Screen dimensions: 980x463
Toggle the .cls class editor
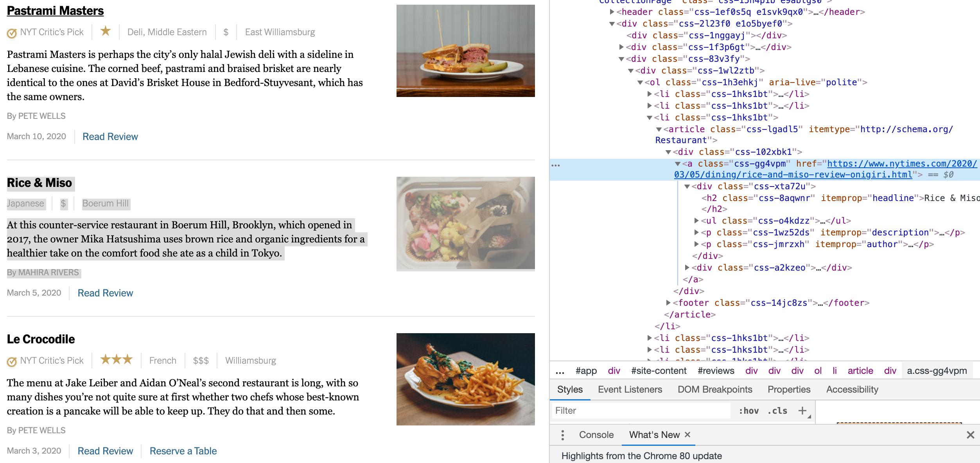pyautogui.click(x=777, y=411)
